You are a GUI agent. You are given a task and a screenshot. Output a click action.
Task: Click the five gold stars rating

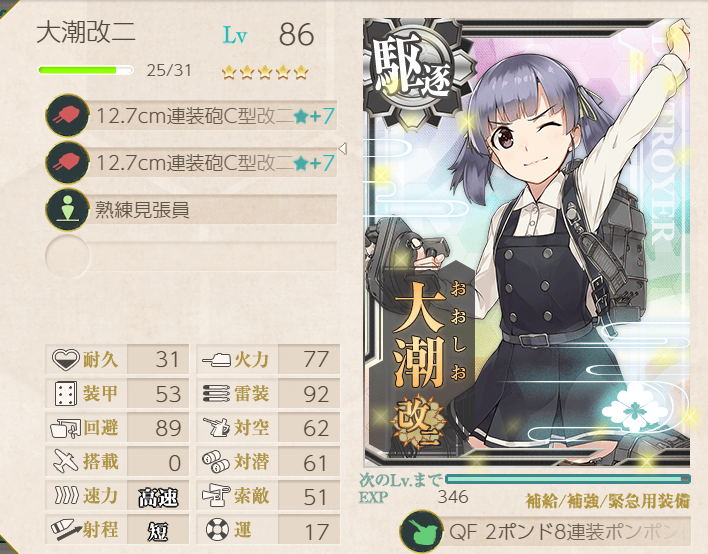coord(265,72)
